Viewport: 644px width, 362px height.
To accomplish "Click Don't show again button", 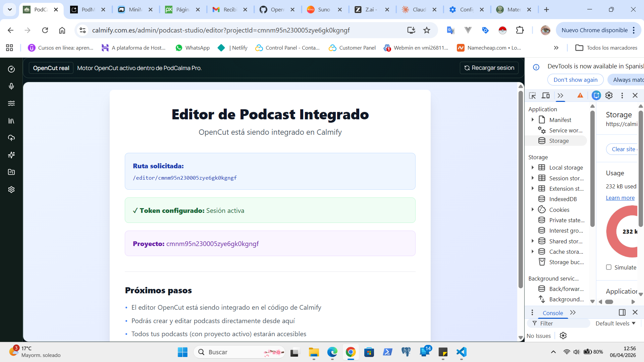I will (x=576, y=80).
